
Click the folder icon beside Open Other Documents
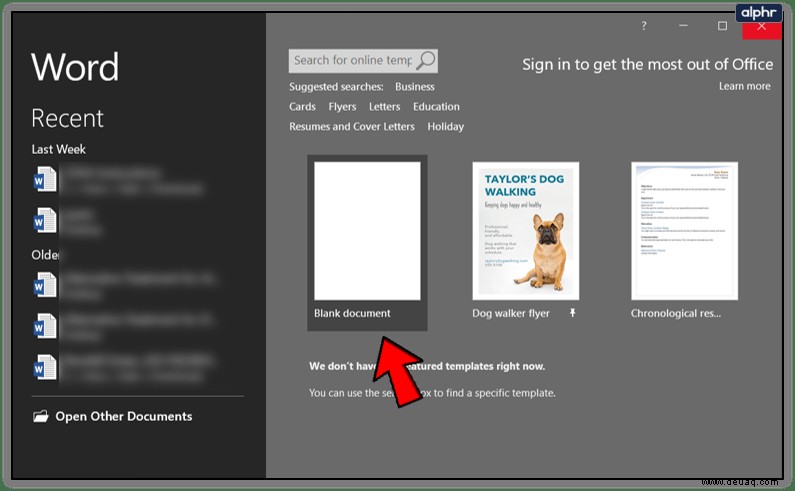(41, 416)
